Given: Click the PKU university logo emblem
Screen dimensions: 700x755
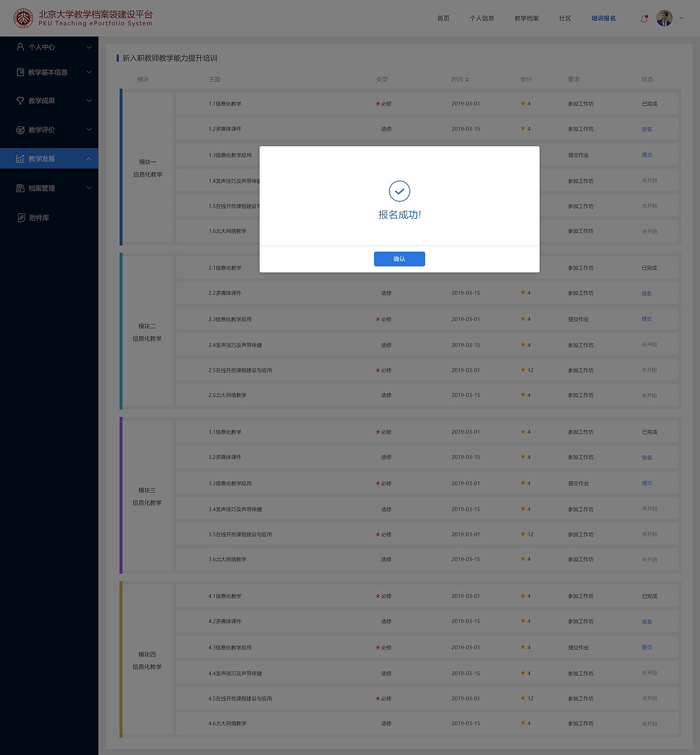Looking at the screenshot, I should pyautogui.click(x=23, y=18).
